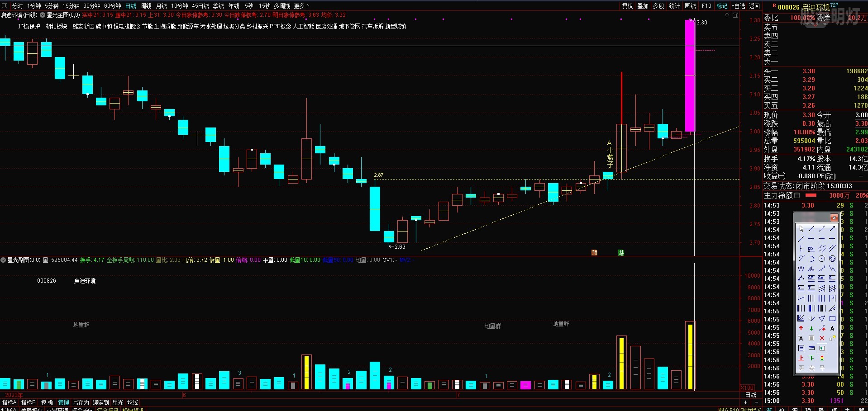Click the 均线 bottom tab
The image size is (868, 411).
coord(132,402)
